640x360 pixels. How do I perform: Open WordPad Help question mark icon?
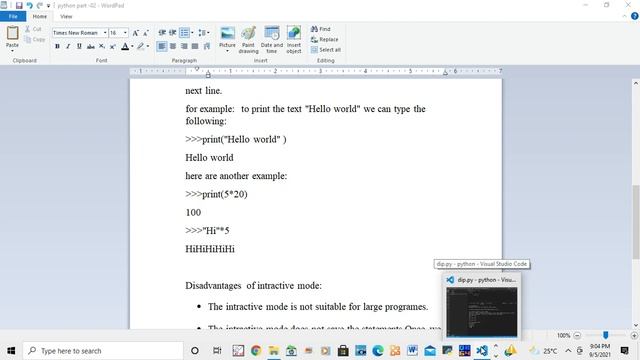(x=635, y=16)
